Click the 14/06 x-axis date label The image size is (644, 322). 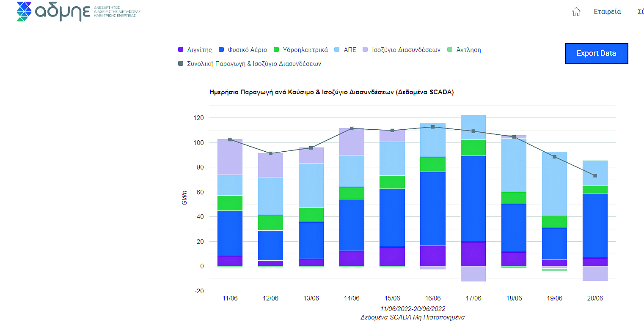(x=352, y=298)
